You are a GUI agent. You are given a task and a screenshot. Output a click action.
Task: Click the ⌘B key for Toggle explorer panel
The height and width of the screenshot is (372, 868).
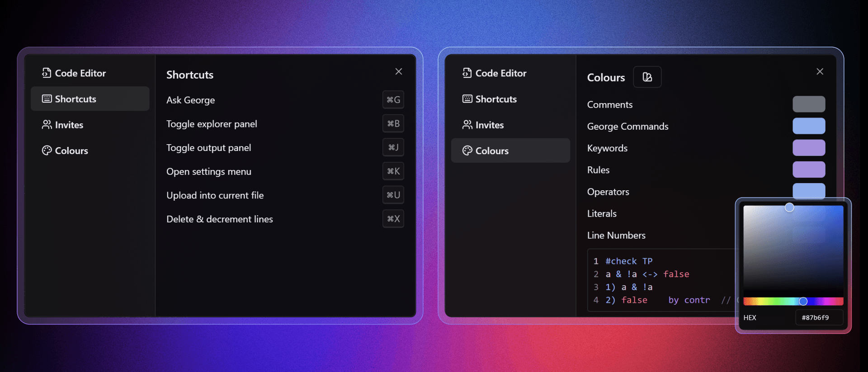(393, 123)
